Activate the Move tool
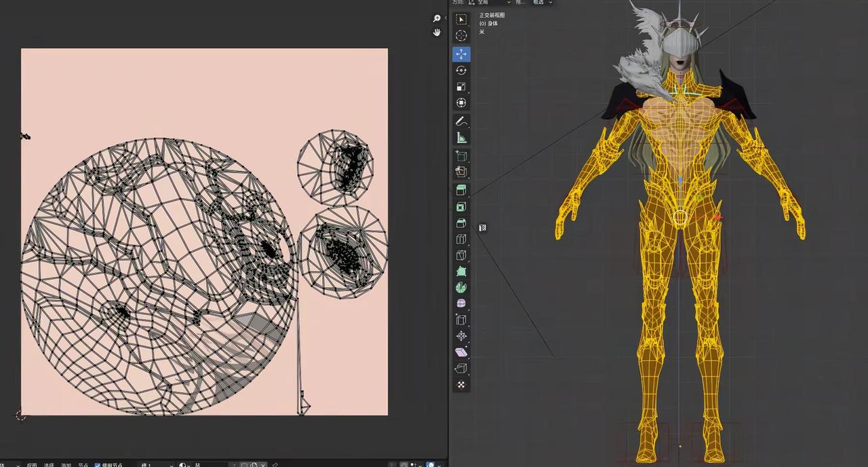Image resolution: width=868 pixels, height=467 pixels. [461, 54]
